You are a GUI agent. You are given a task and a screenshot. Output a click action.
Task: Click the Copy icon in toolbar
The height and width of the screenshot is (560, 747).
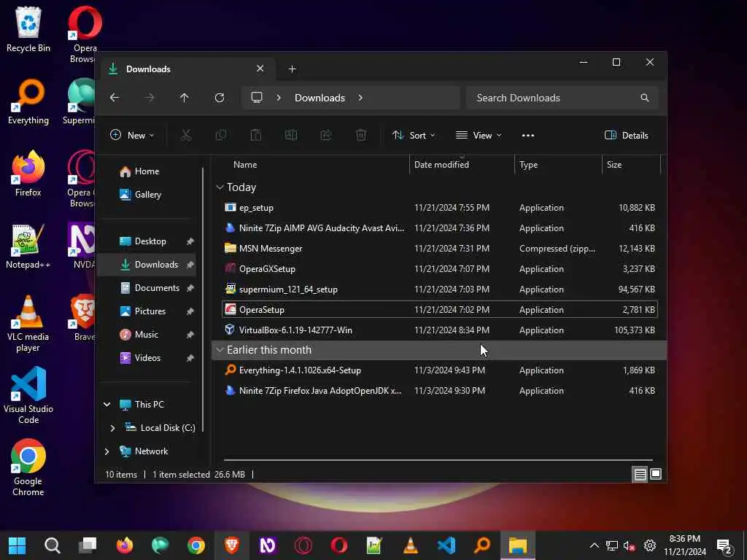click(221, 135)
